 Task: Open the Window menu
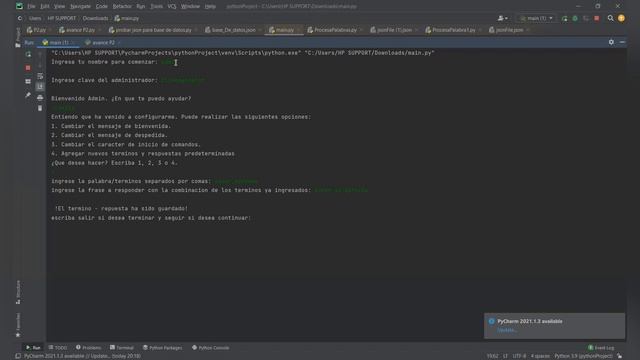(x=190, y=7)
